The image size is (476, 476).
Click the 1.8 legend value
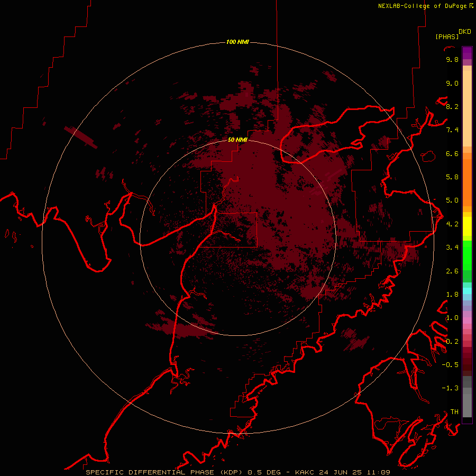coord(452,295)
